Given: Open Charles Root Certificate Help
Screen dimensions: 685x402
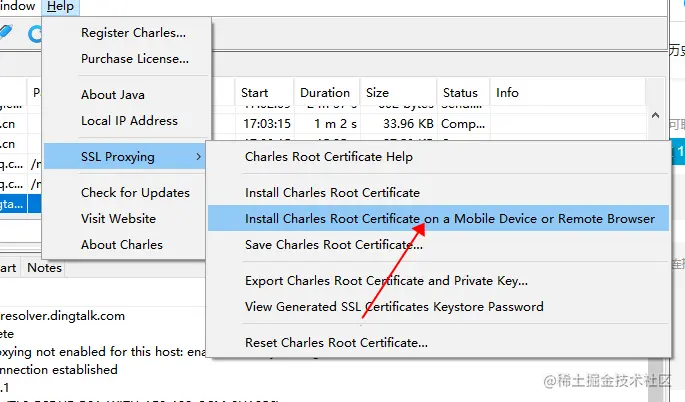Looking at the screenshot, I should click(x=329, y=157).
